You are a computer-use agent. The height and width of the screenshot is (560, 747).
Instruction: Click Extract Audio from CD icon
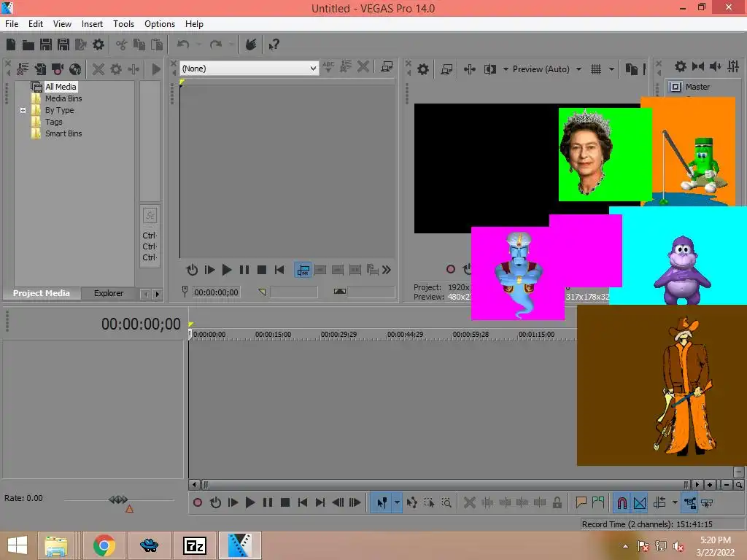[75, 69]
